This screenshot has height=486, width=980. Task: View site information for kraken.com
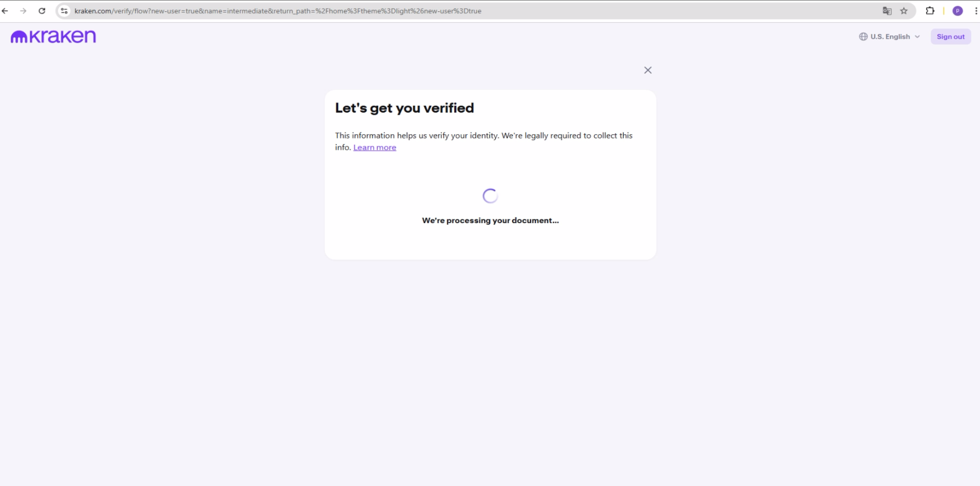(64, 11)
